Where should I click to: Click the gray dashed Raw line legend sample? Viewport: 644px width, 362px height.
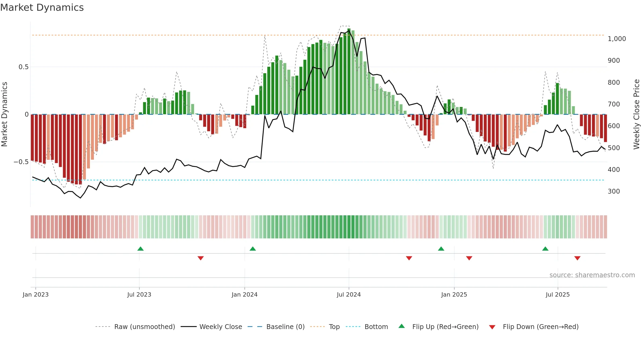[x=103, y=327]
